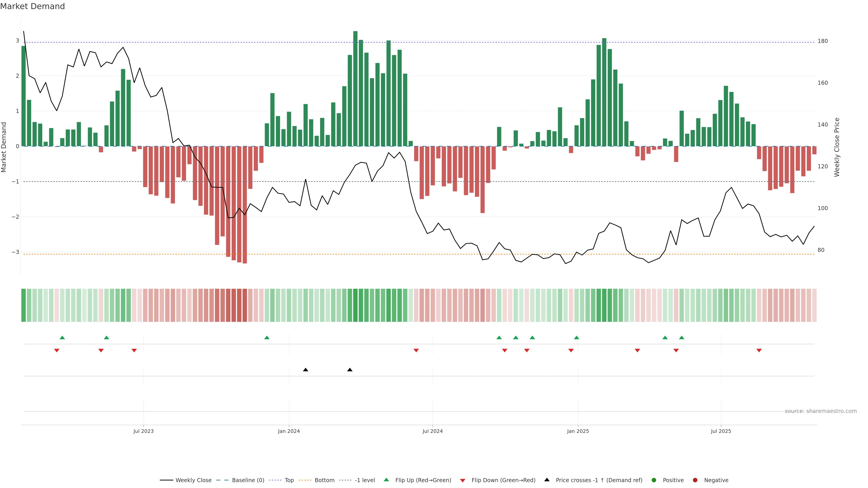This screenshot has height=488, width=868.
Task: Hide the Top dotted line legend item
Action: coord(289,480)
